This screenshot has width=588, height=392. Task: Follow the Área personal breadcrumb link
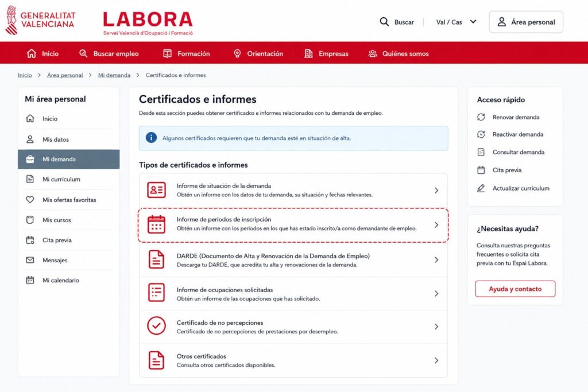click(x=65, y=75)
